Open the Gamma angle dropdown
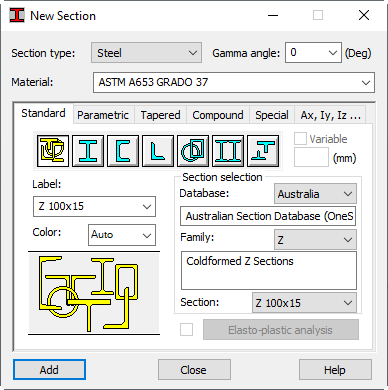This screenshot has height=390, width=388. click(x=313, y=53)
